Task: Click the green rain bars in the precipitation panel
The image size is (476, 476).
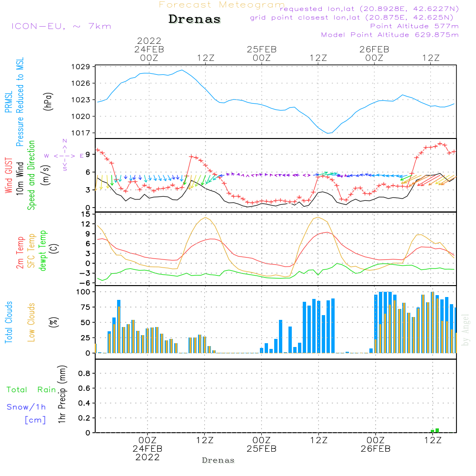Action: point(435,431)
